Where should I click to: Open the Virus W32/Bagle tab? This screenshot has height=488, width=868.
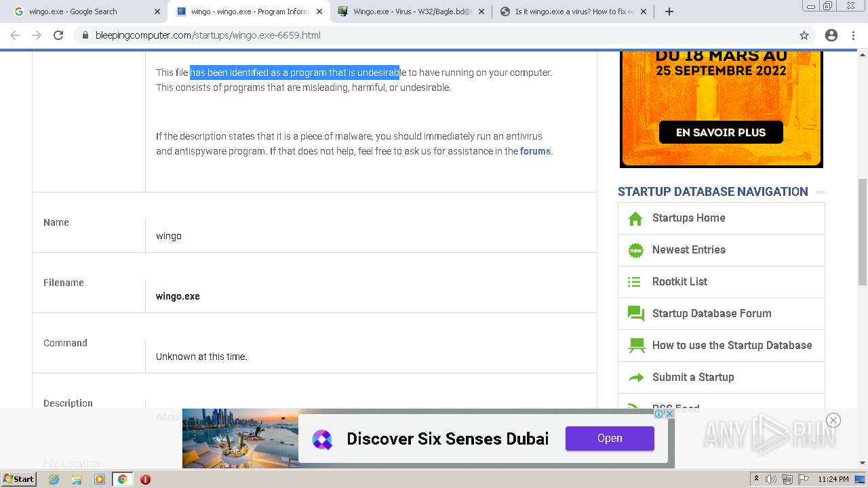coord(412,12)
